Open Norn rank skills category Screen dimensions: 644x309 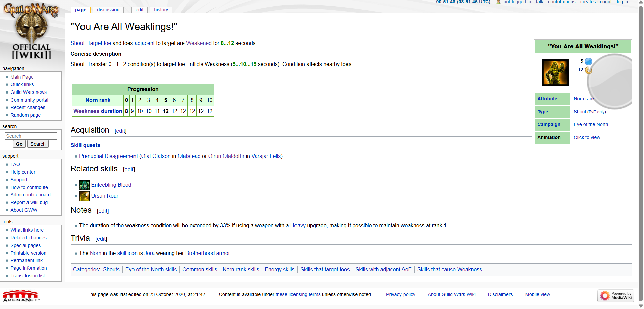point(241,269)
